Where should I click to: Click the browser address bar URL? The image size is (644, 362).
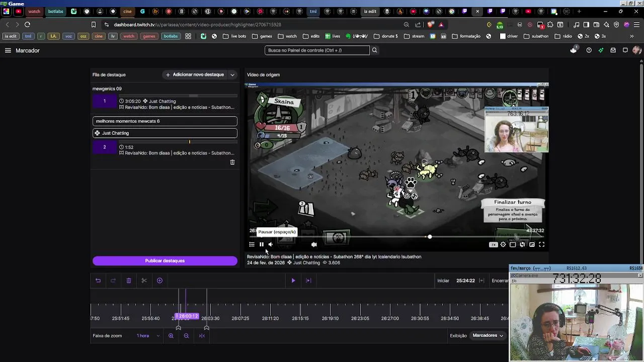point(198,25)
